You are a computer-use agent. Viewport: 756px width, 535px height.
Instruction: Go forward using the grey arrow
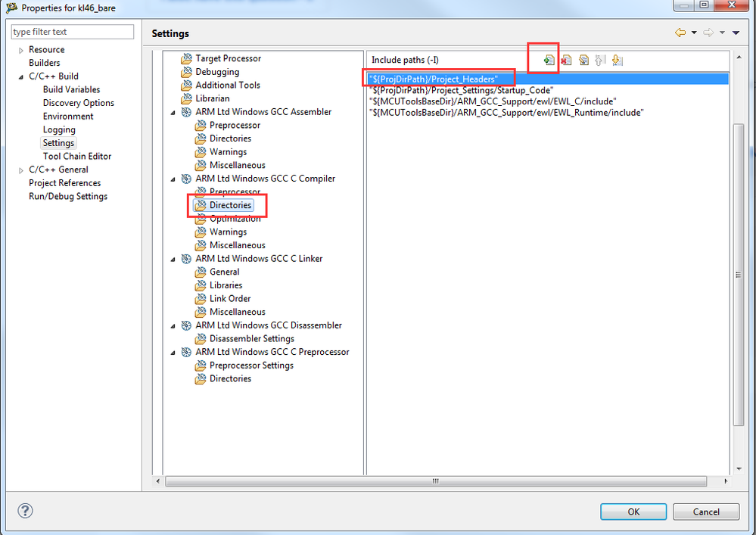[708, 33]
